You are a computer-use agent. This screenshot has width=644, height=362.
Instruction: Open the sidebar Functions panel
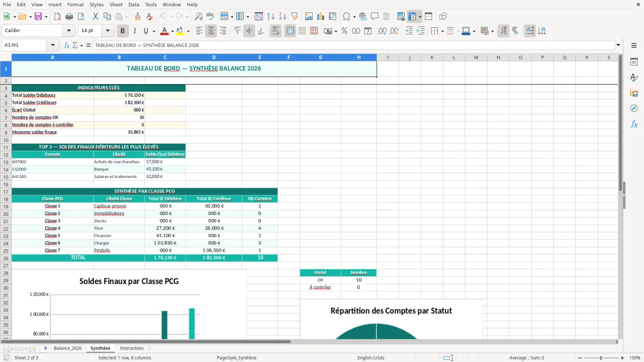pos(634,124)
